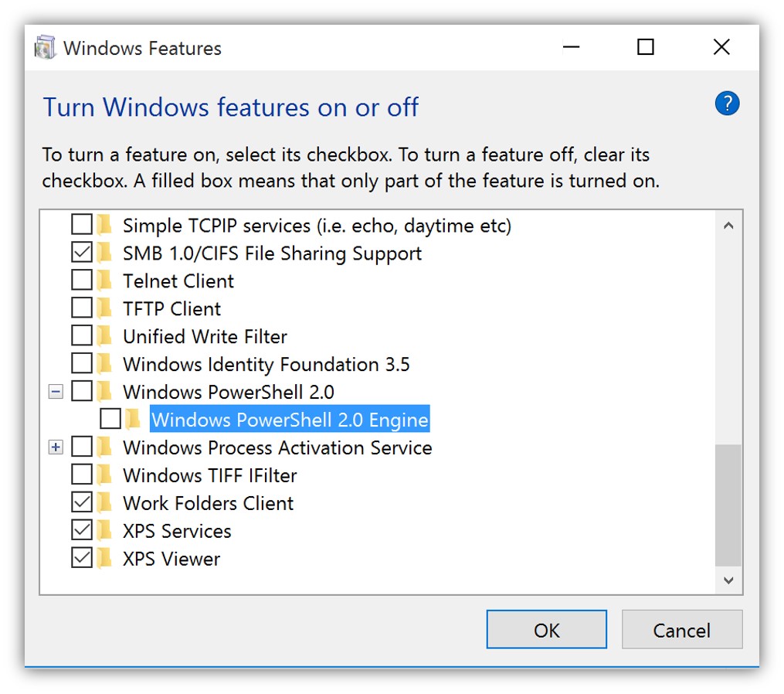Click folder icon beside Windows Identity Foundation 3.5

click(104, 363)
